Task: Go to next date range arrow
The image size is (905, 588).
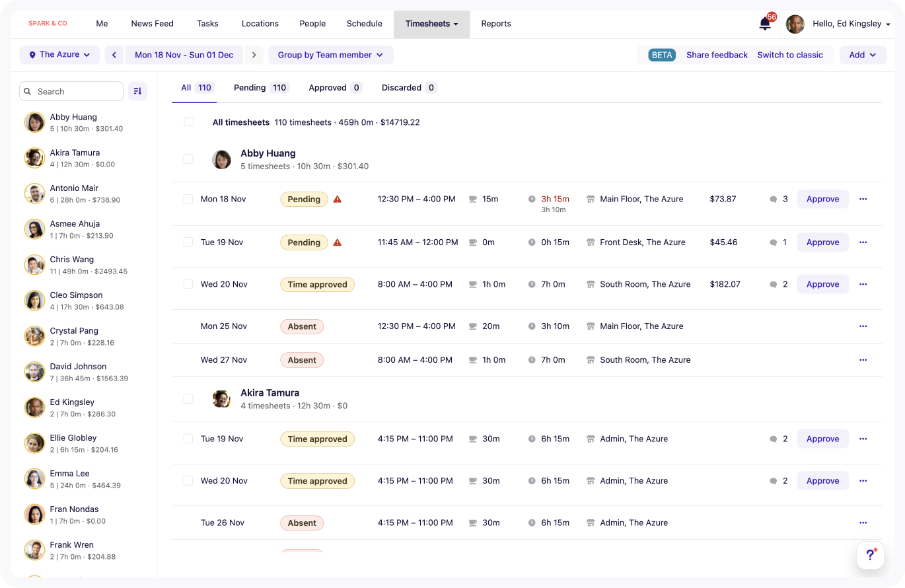Action: click(x=254, y=55)
